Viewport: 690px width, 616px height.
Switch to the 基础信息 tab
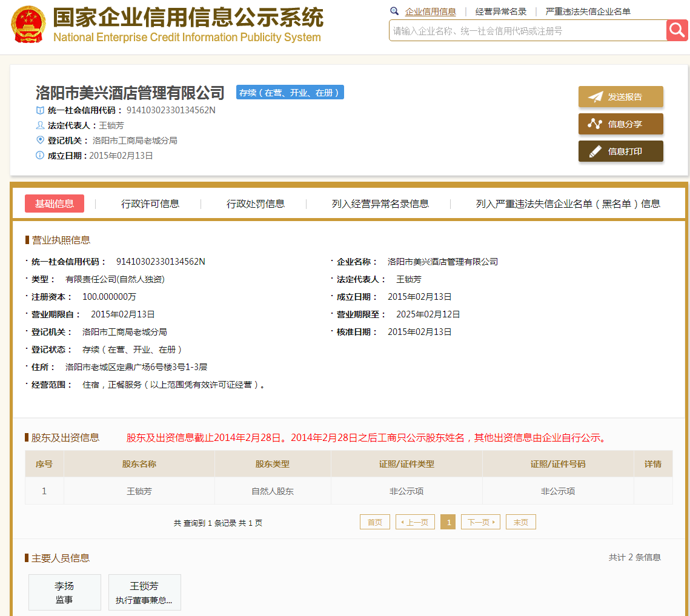coord(55,204)
